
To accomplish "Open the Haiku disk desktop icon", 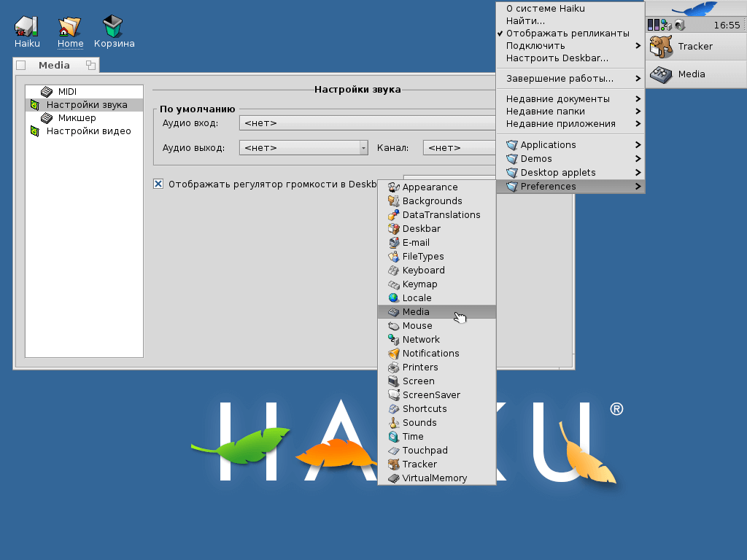I will 27,27.
